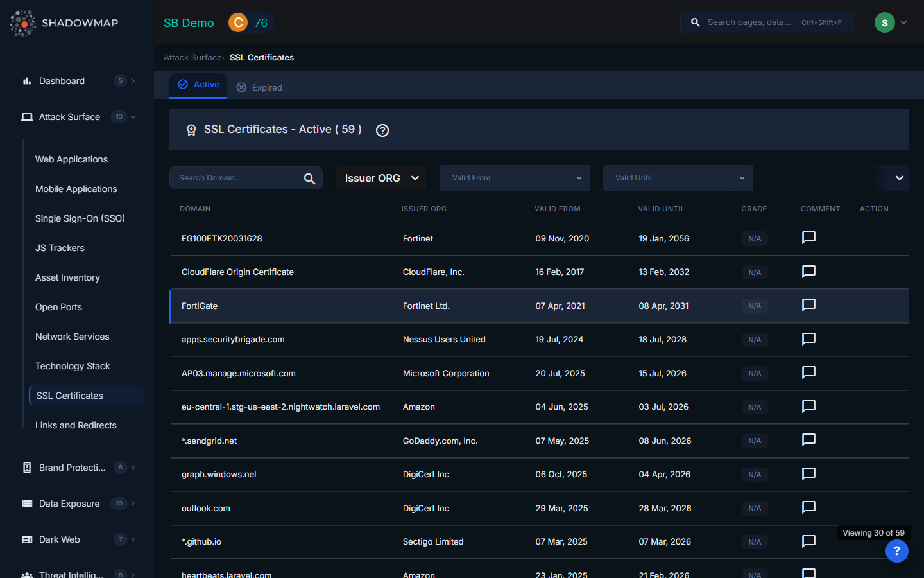Open the Valid From dropdown
Screen dimensions: 924x578
coord(515,178)
